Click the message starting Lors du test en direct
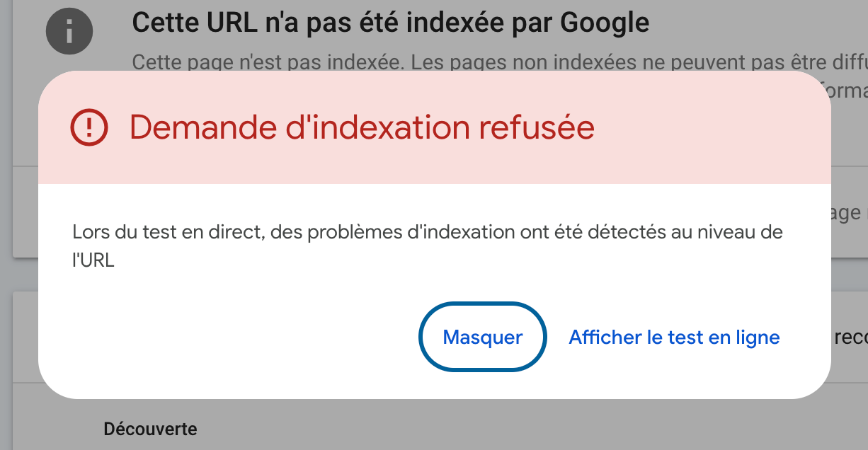The height and width of the screenshot is (450, 868). 428,246
